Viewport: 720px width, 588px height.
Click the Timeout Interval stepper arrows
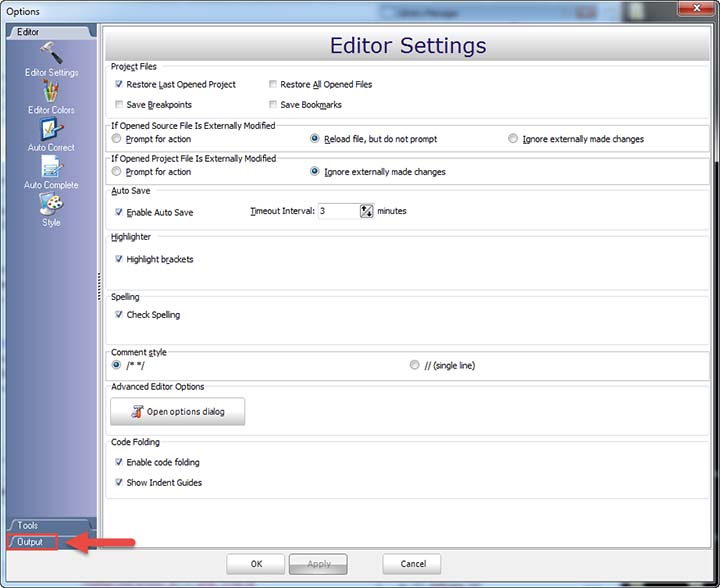(366, 211)
